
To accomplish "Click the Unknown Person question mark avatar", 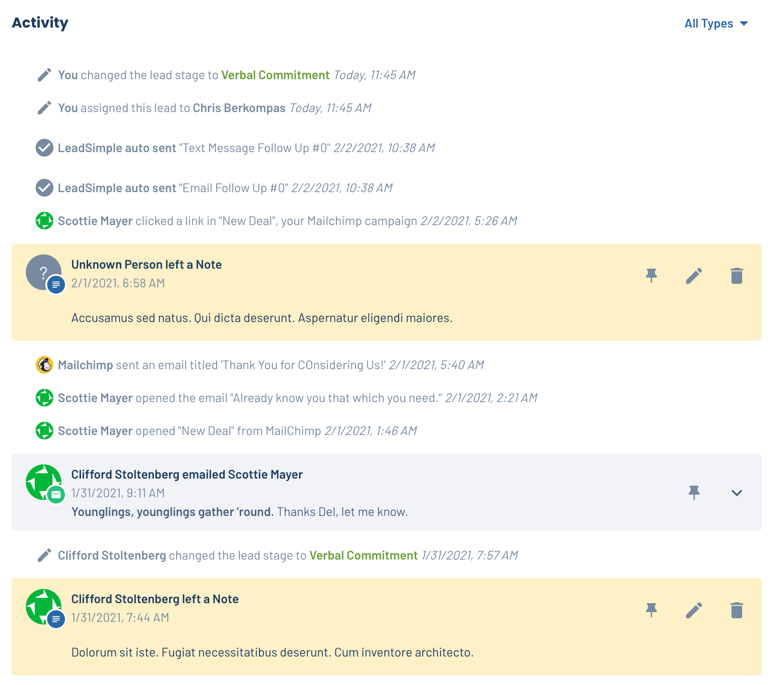I will coord(44,272).
